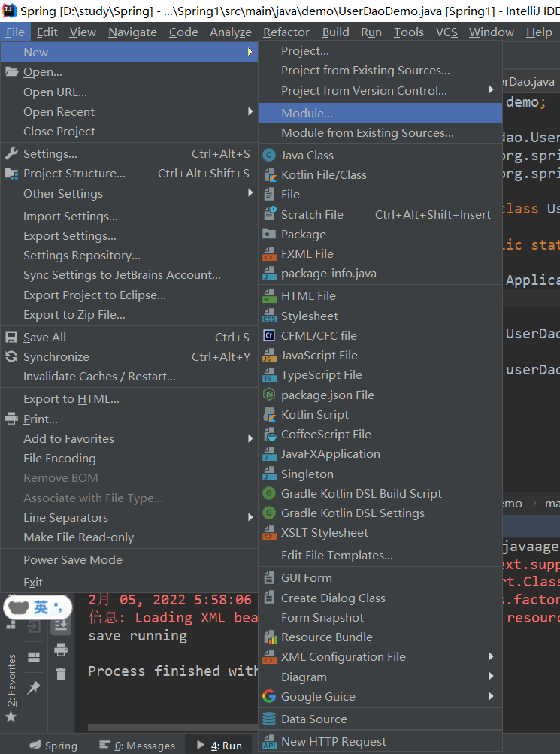
Task: Click the JavaScript File icon
Action: [x=269, y=356]
